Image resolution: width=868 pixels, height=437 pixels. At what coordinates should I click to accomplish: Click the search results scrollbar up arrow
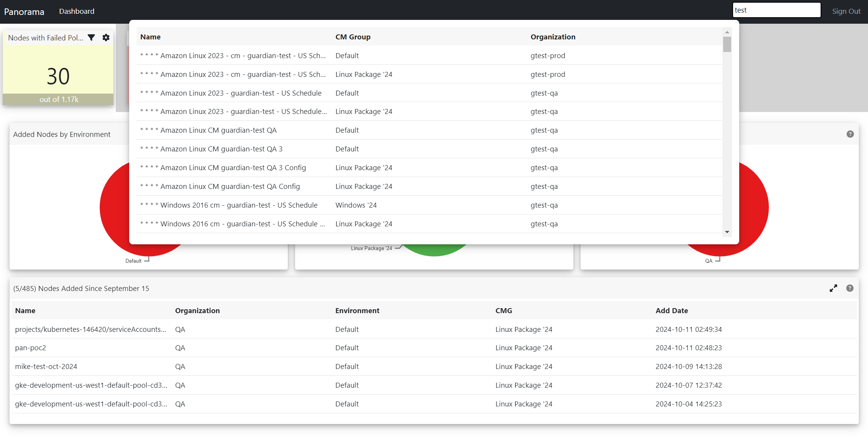[727, 32]
